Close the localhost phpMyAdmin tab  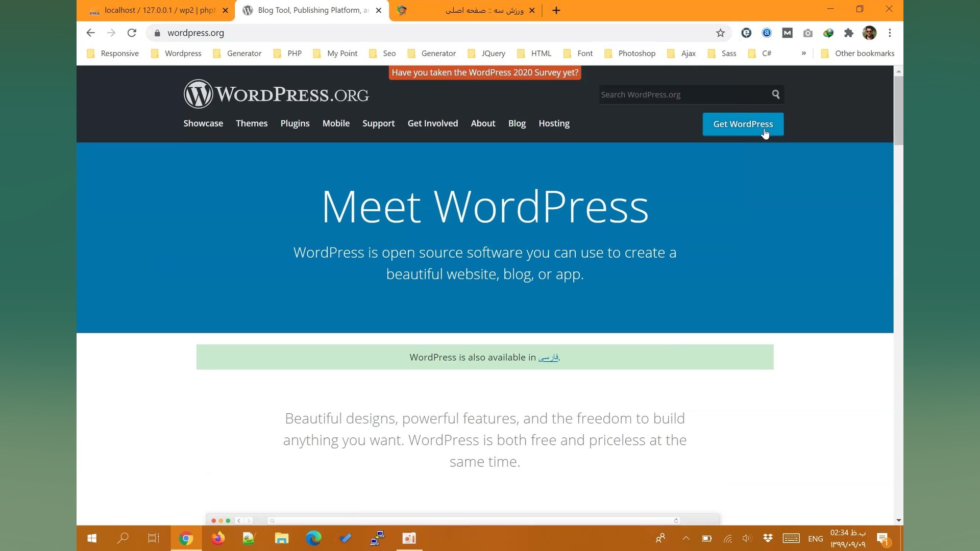[225, 10]
